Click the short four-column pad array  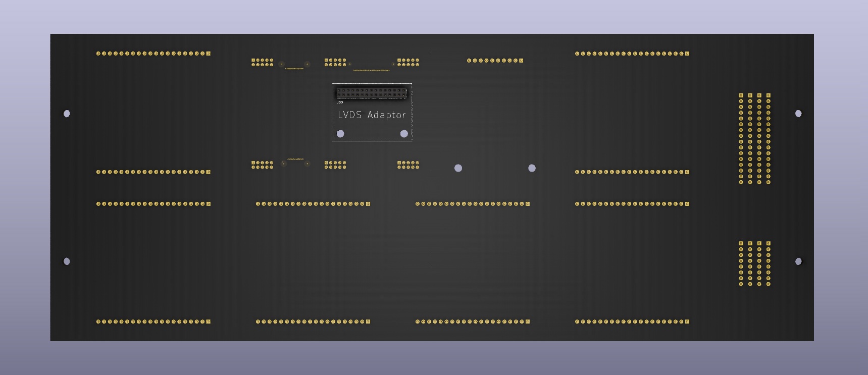(x=754, y=264)
